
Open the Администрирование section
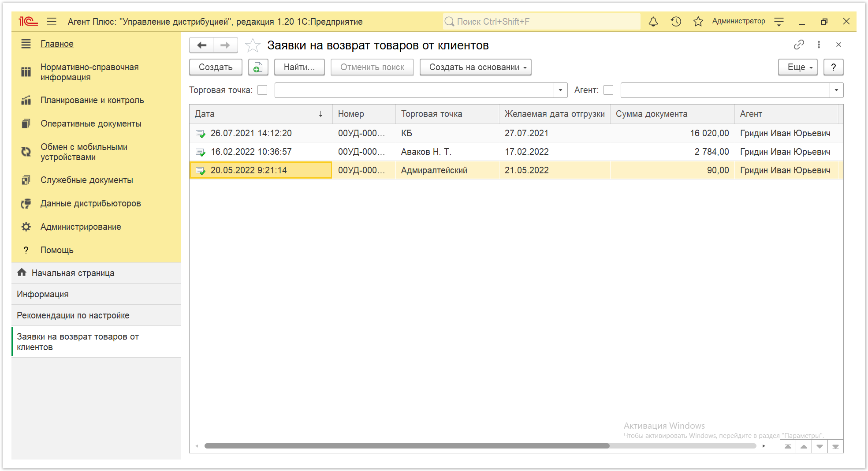(x=81, y=227)
